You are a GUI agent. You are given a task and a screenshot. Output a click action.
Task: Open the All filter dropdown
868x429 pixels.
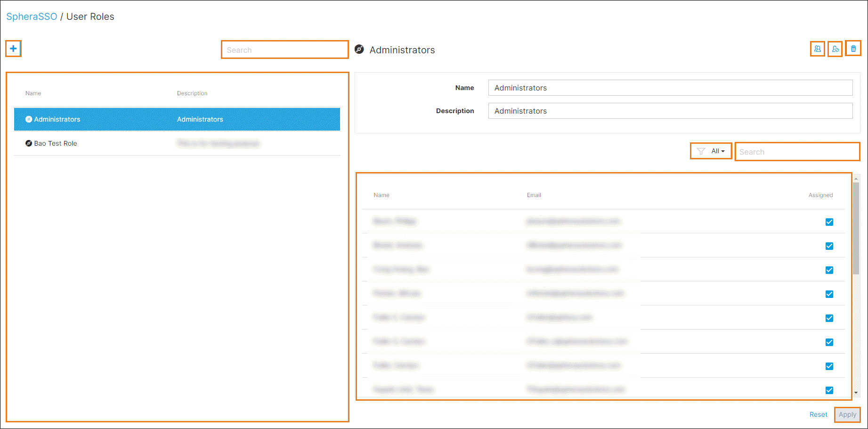718,151
